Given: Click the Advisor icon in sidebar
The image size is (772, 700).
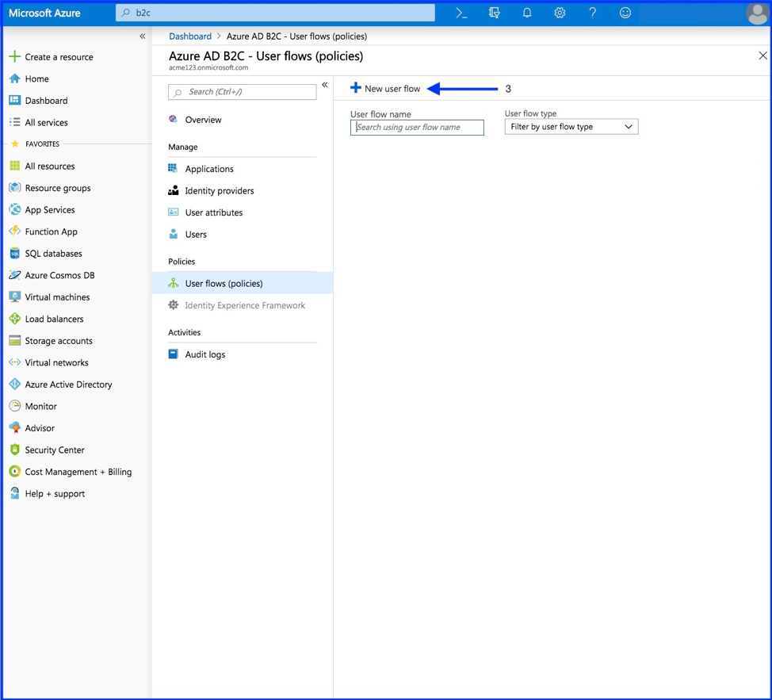Looking at the screenshot, I should pyautogui.click(x=15, y=428).
